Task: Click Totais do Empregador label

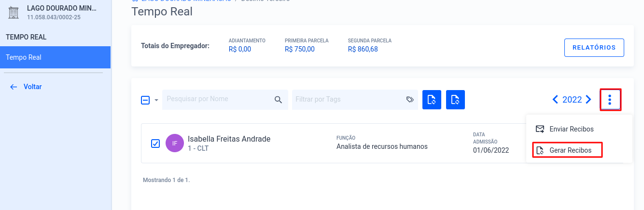Action: [175, 46]
